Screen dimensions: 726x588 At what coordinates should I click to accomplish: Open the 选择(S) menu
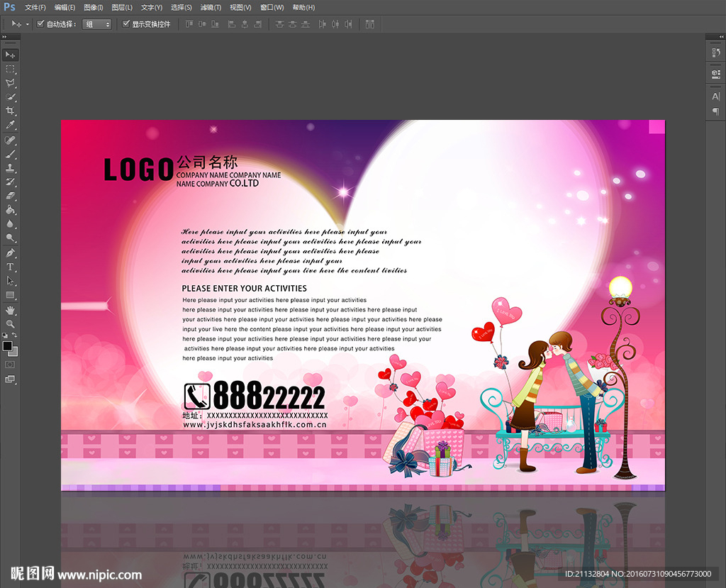point(181,7)
